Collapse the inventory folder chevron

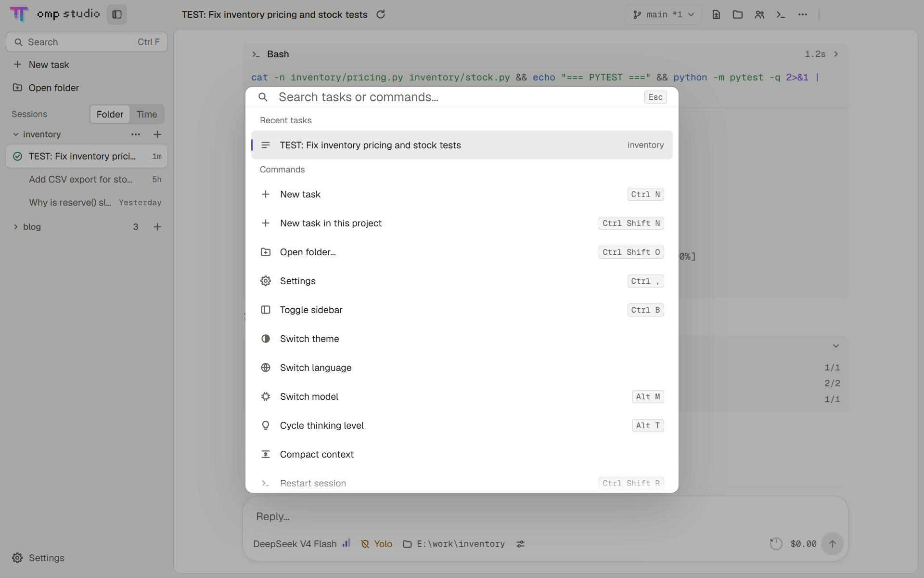tap(16, 134)
